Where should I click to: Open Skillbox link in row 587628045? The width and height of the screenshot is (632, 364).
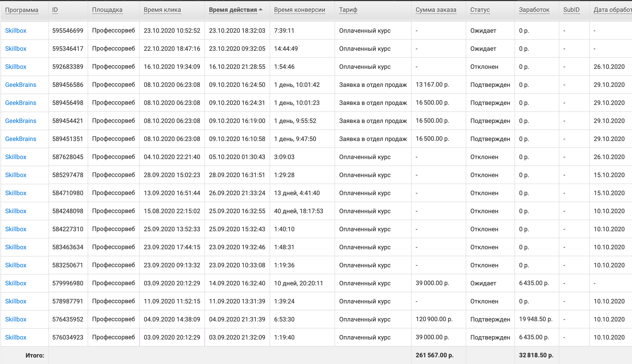pos(16,157)
